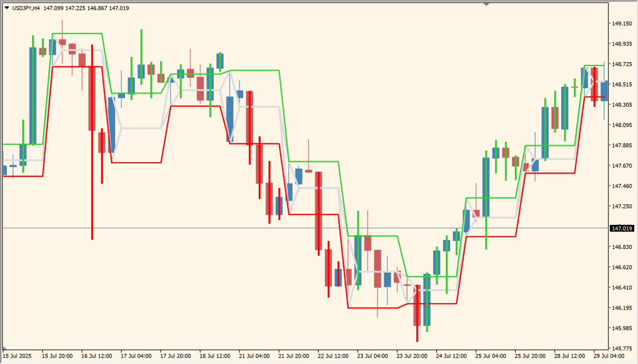Click the 15 Jul 2025 date label
This screenshot has height=364, width=638.
(x=18, y=356)
